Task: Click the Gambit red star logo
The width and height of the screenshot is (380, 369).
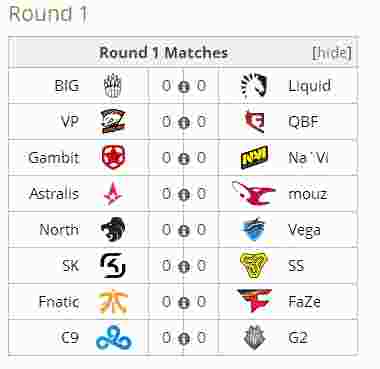Action: (x=114, y=157)
